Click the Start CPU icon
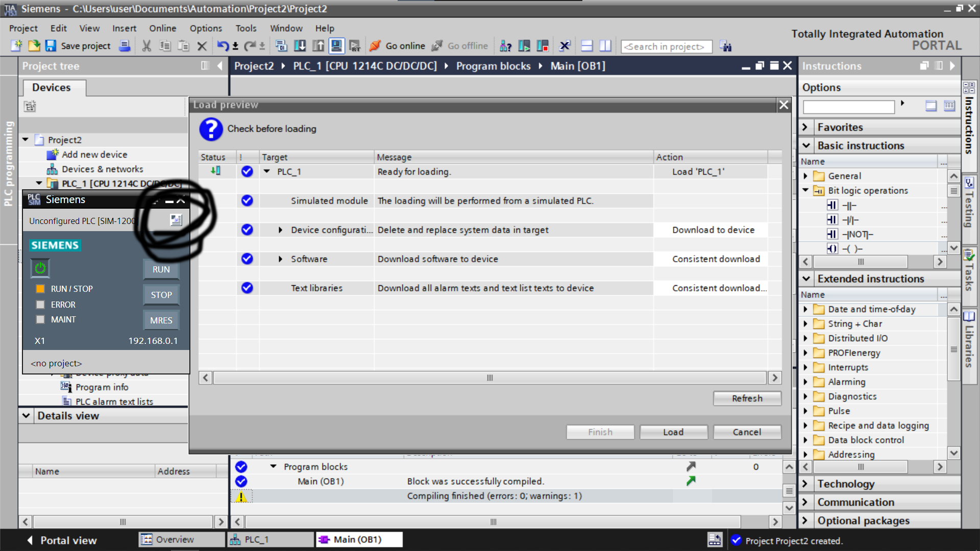The width and height of the screenshot is (980, 551). point(524,46)
